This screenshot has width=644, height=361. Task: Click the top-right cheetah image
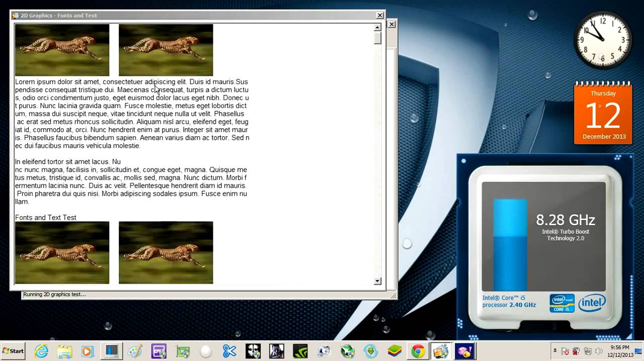(166, 50)
